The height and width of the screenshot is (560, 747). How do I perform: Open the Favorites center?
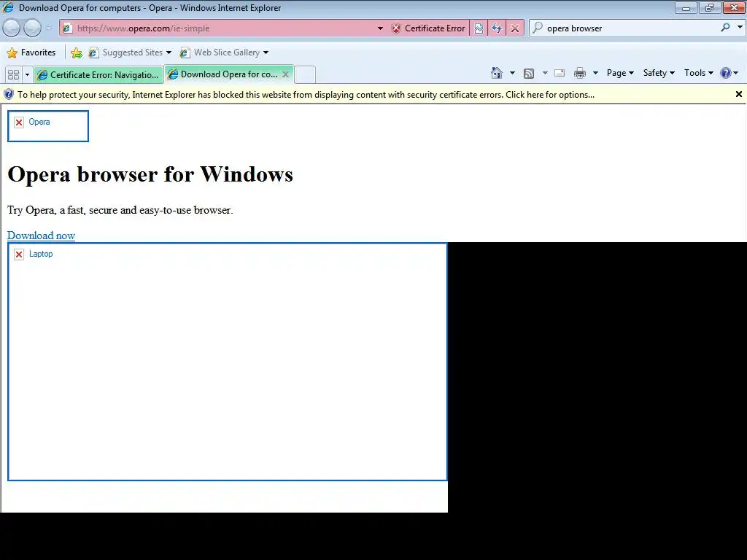click(x=31, y=52)
